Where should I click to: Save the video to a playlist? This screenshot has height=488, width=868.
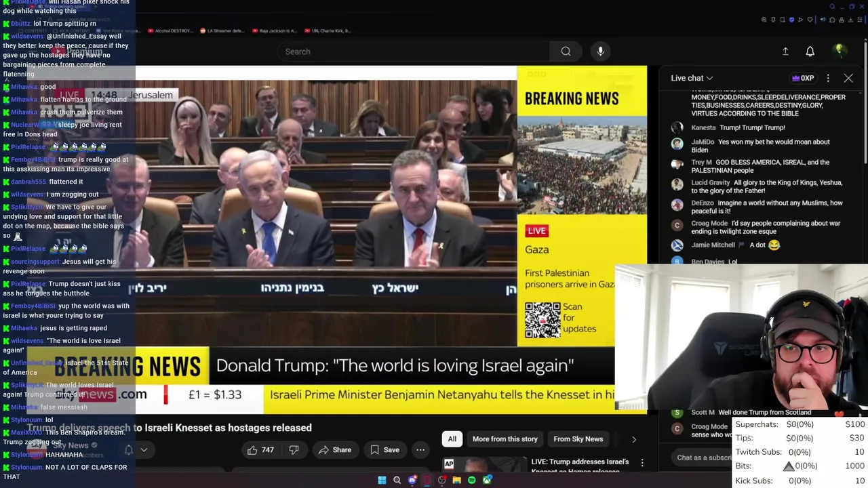click(x=384, y=450)
